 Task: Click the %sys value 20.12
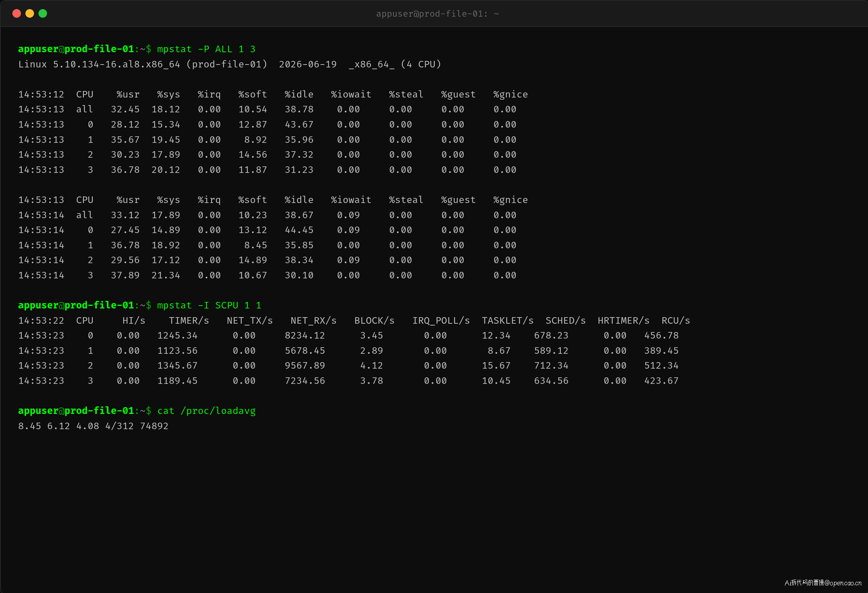tap(166, 170)
